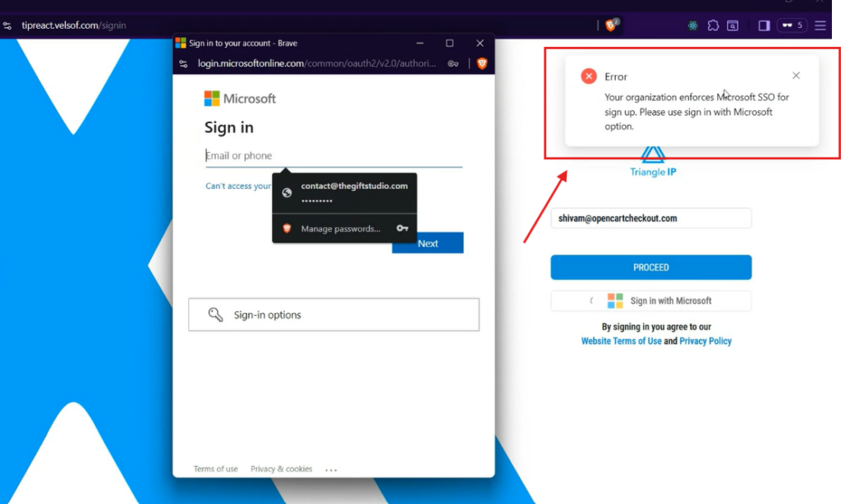The width and height of the screenshot is (841, 504).
Task: Choose Manage passwords in autofill popup
Action: point(340,229)
